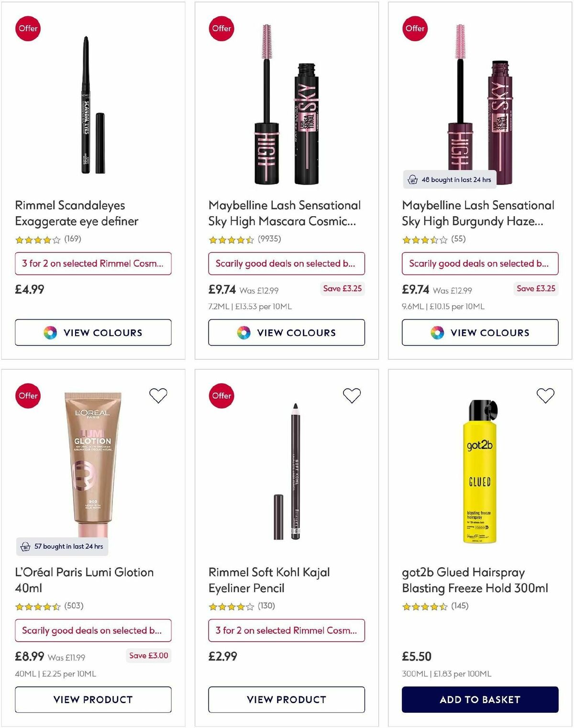The image size is (574, 728).
Task: Click the basket icon showing '57 bought' on Lumi Glotion
Action: [x=25, y=546]
